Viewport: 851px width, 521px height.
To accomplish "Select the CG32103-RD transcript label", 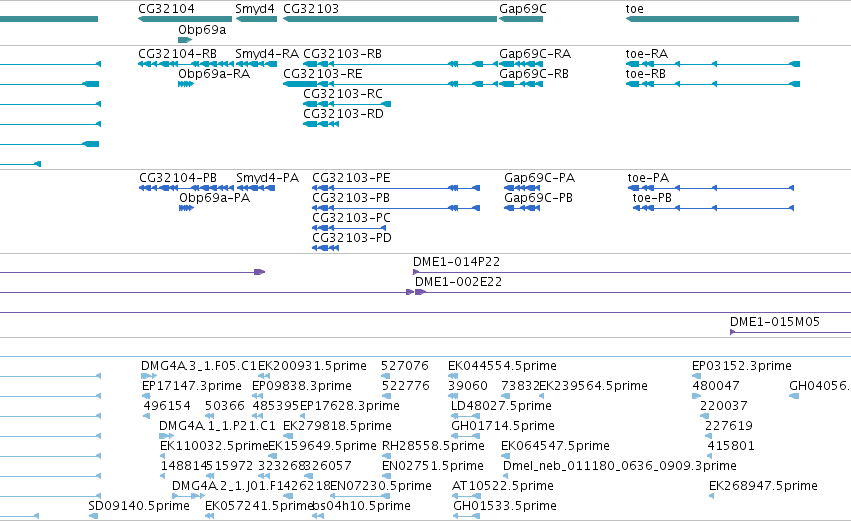I will pyautogui.click(x=344, y=114).
